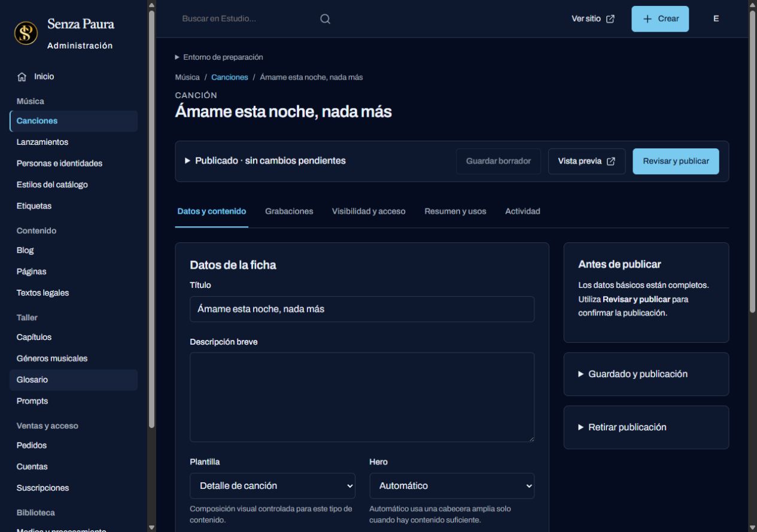
Task: Click external-link icon beside Ver sitio
Action: [610, 19]
